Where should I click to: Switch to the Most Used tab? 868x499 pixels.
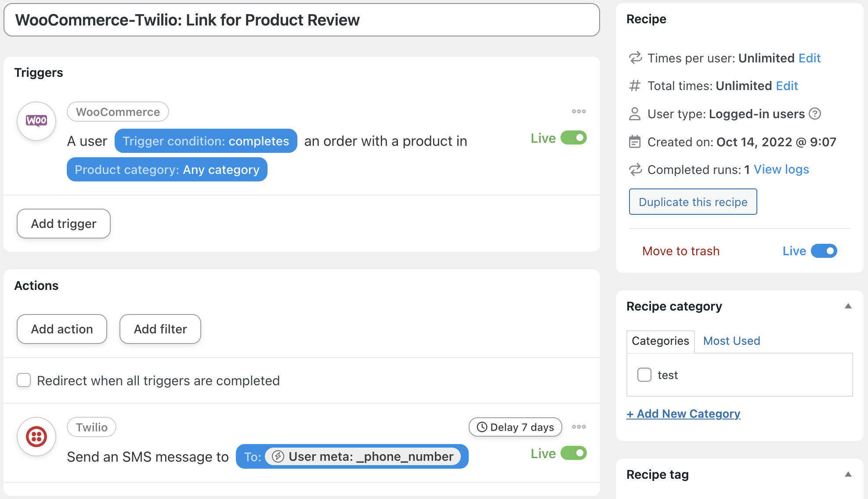[x=731, y=341]
